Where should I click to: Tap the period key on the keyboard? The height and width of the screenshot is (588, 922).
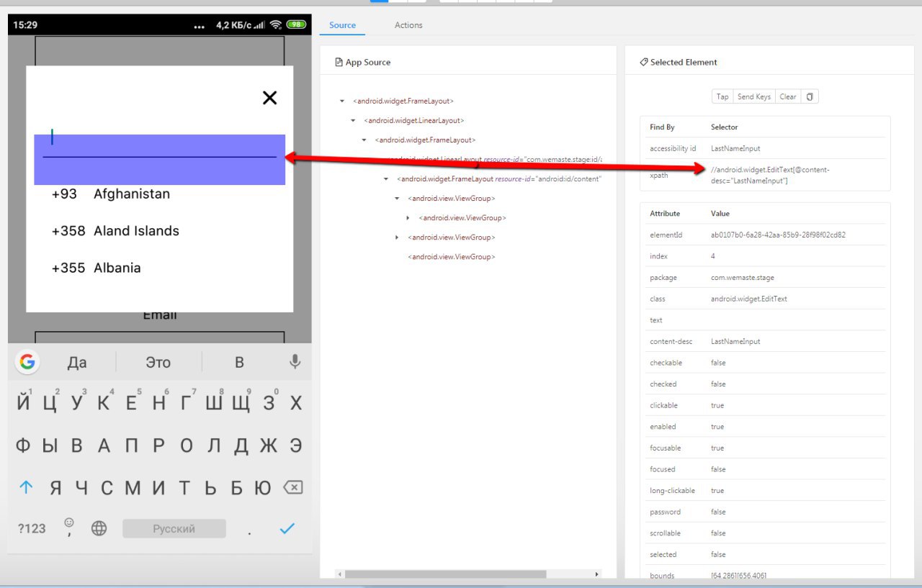[249, 532]
